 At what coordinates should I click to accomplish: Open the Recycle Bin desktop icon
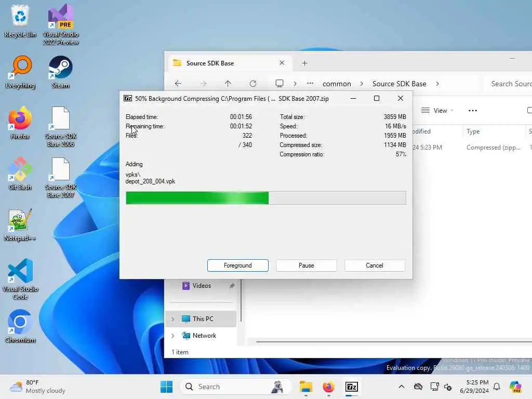coord(20,21)
